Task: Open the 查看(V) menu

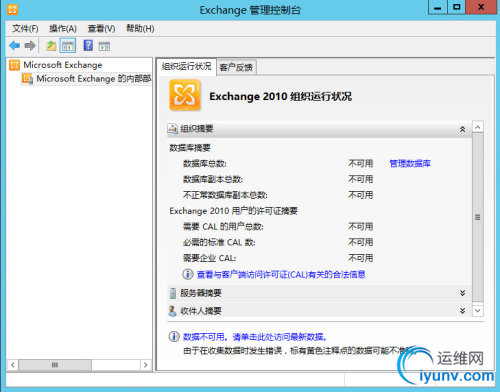Action: 101,29
